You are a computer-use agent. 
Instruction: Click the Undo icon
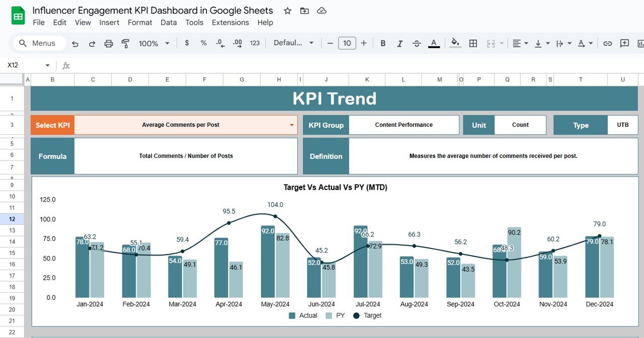click(75, 43)
